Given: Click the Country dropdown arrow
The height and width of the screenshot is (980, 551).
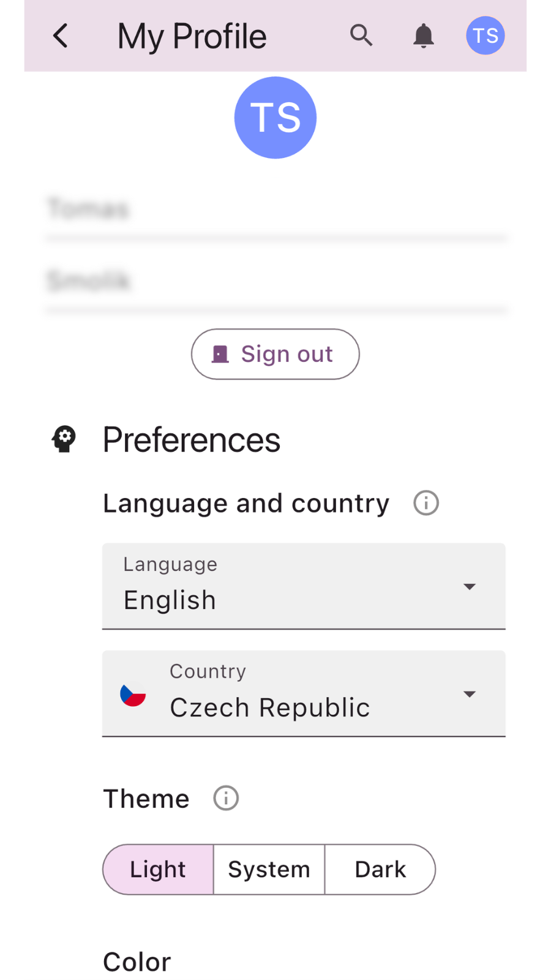Looking at the screenshot, I should pos(470,694).
